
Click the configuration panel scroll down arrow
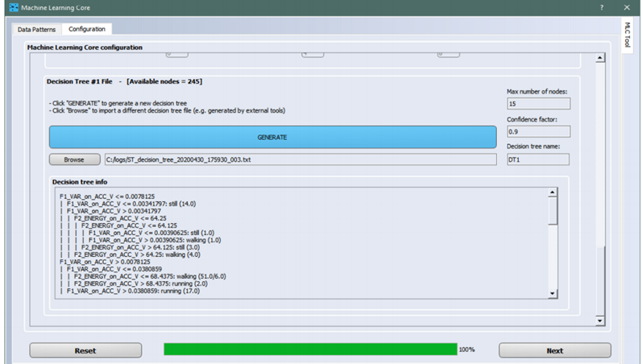[600, 321]
